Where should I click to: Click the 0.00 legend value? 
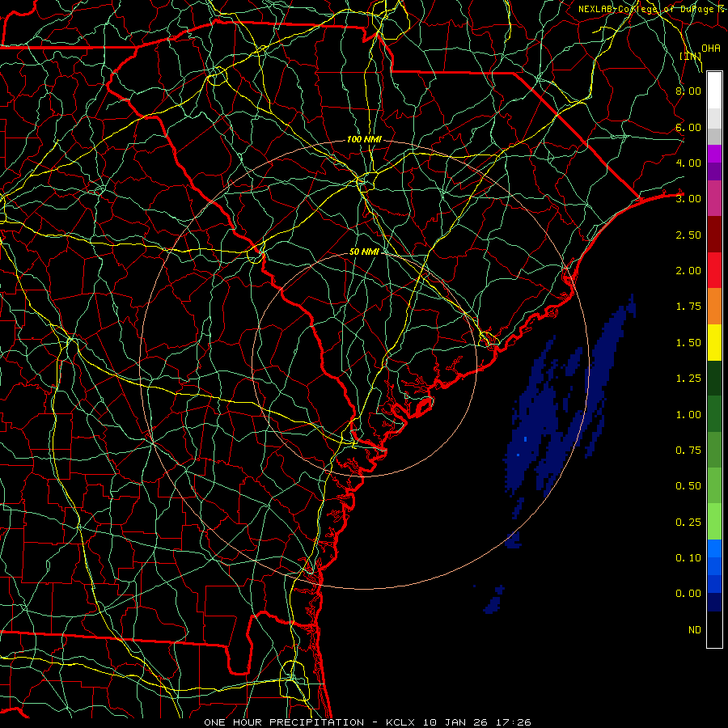tap(688, 594)
